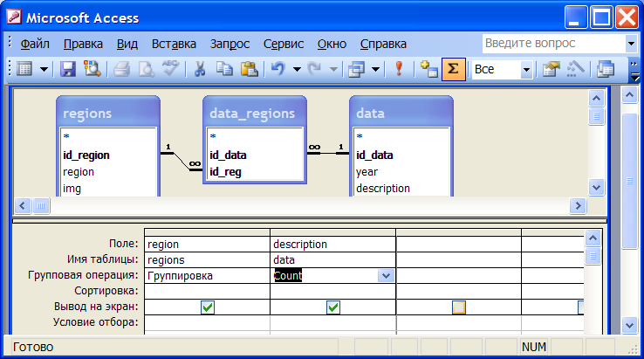Launch the Build expression icon
644x359 pixels.
coord(575,69)
